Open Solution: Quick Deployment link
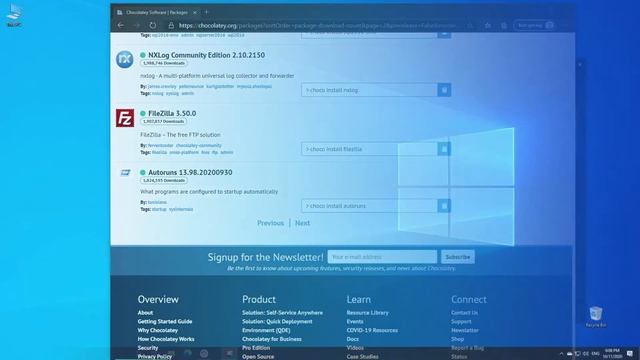The height and width of the screenshot is (360, 640). [x=277, y=321]
